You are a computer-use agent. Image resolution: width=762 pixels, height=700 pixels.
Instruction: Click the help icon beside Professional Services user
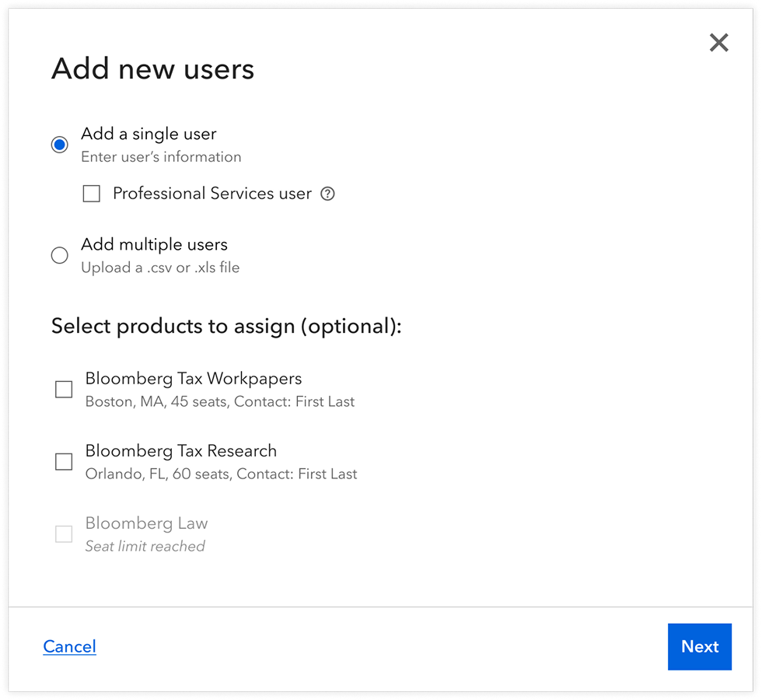pyautogui.click(x=327, y=194)
